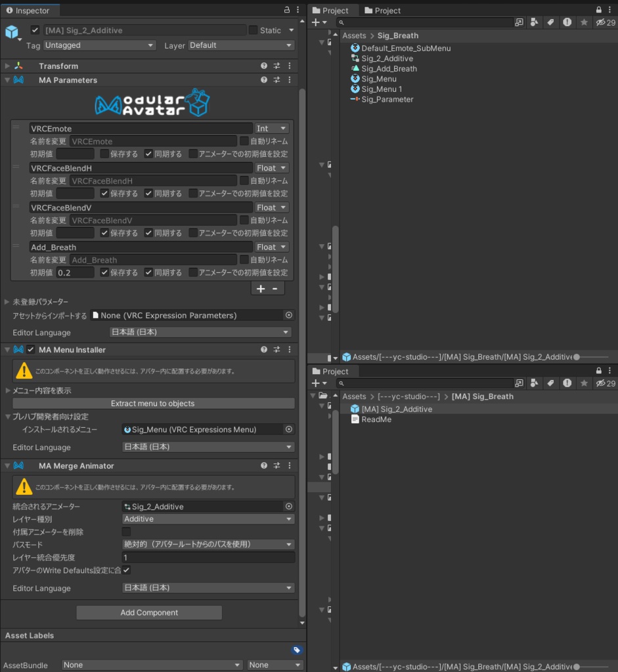Image resolution: width=618 pixels, height=672 pixels.
Task: Toggle GameObject active checkbox
Action: [35, 30]
